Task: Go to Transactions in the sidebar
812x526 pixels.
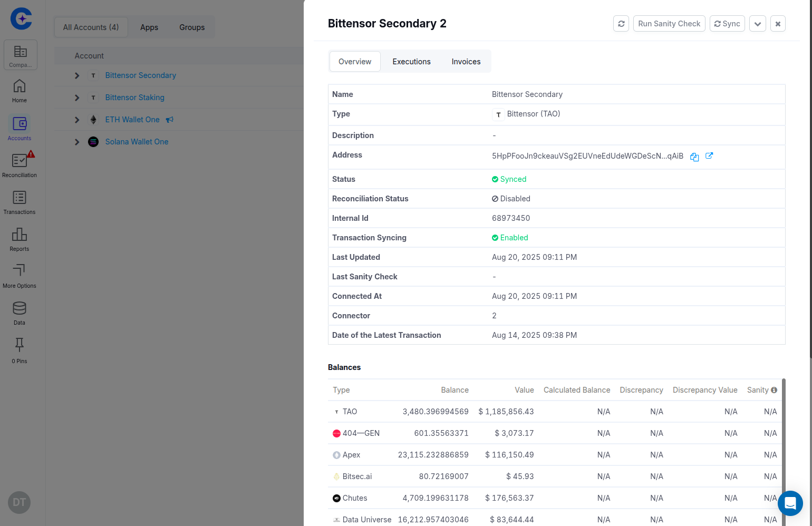Action: (x=20, y=202)
